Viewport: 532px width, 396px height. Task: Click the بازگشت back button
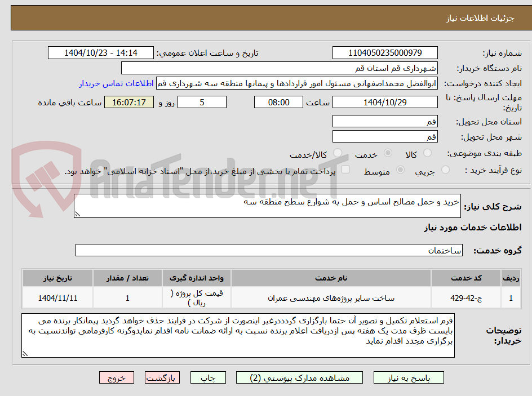tap(162, 377)
